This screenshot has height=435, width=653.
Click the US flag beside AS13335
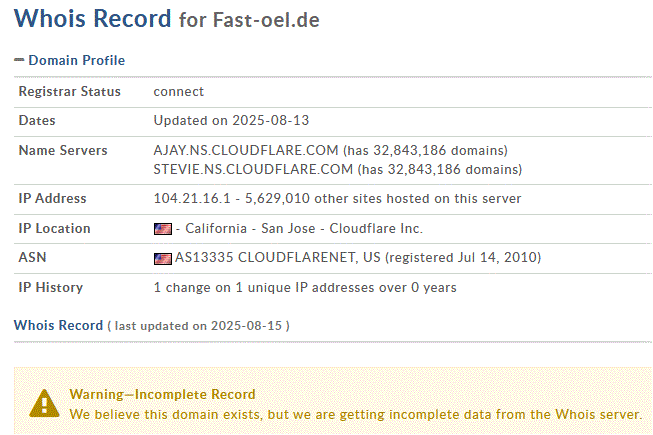162,258
